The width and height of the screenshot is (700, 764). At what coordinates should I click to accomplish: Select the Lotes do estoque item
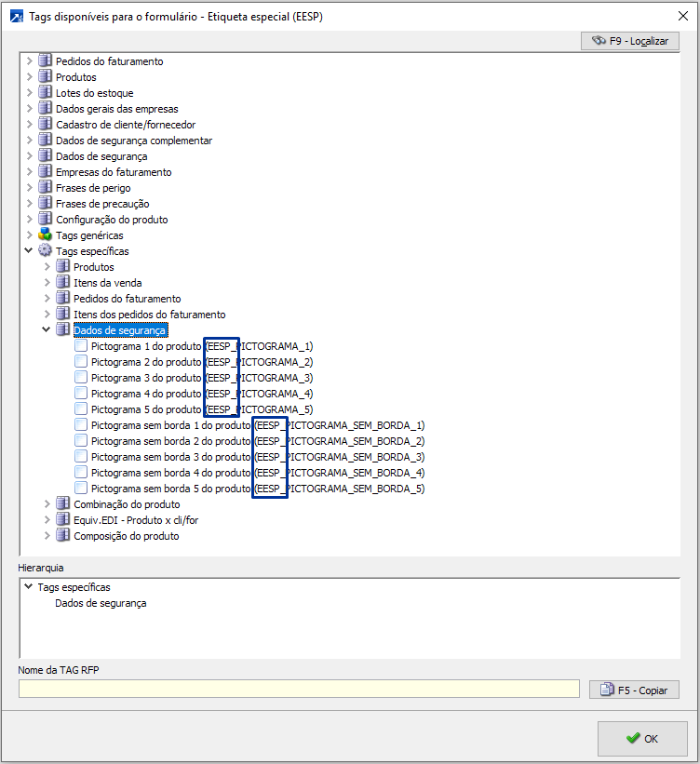pos(95,93)
